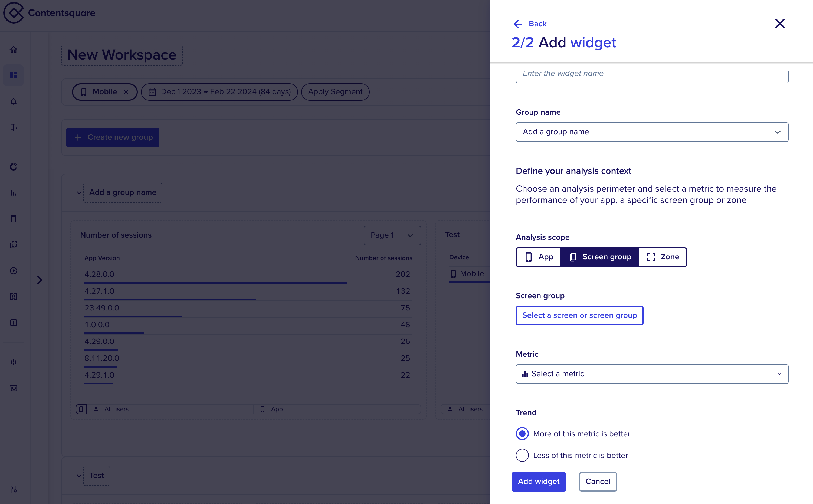Open the impact quantification sidebar icon

click(13, 362)
